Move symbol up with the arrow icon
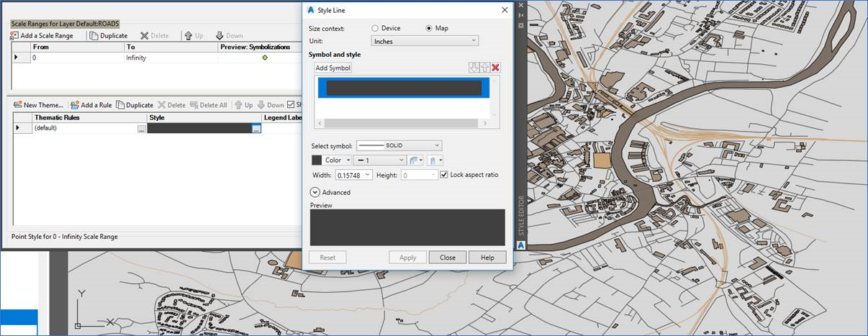The height and width of the screenshot is (336, 868). 484,68
